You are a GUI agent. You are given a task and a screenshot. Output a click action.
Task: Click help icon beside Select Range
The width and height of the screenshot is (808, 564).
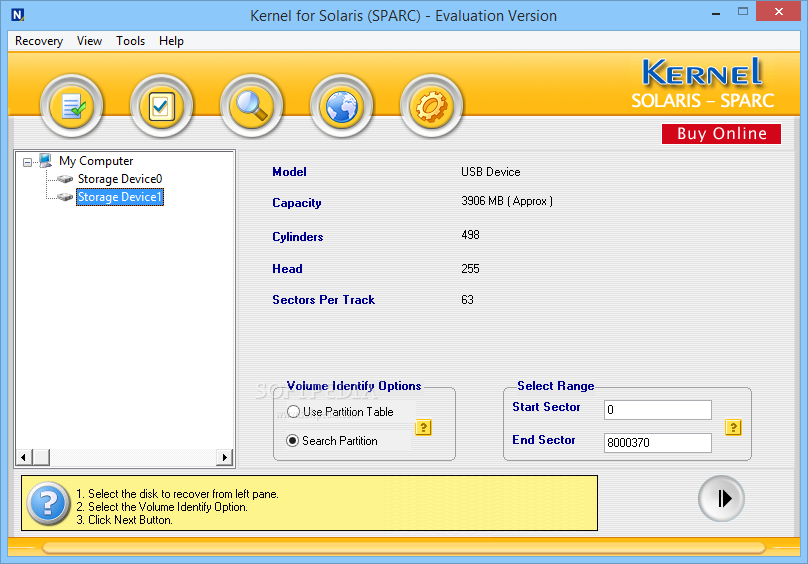(733, 427)
